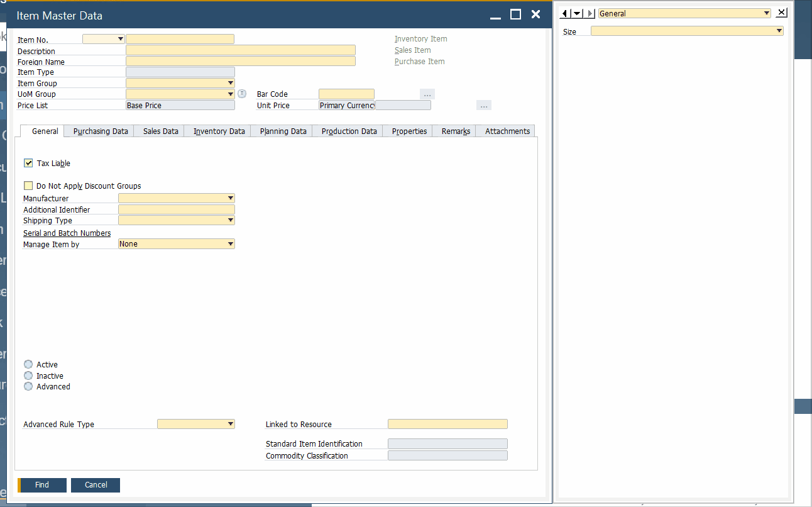Click the Item No. dropdown arrow
Screen dimensions: 812x507
[x=119, y=38]
